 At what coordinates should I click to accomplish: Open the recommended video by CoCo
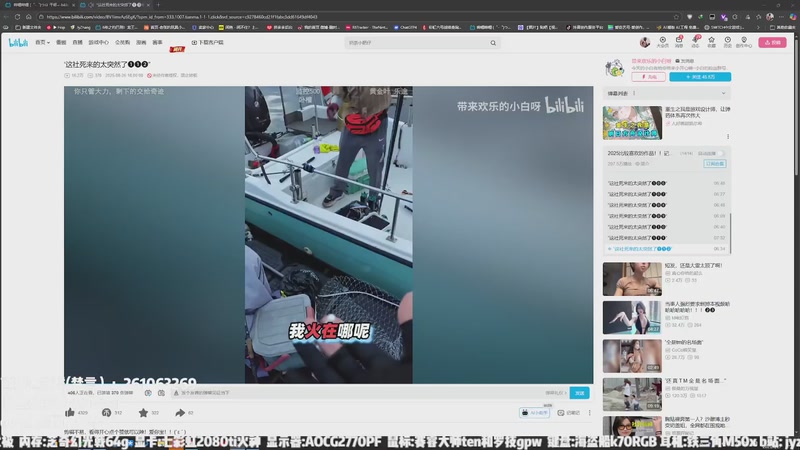(x=632, y=356)
